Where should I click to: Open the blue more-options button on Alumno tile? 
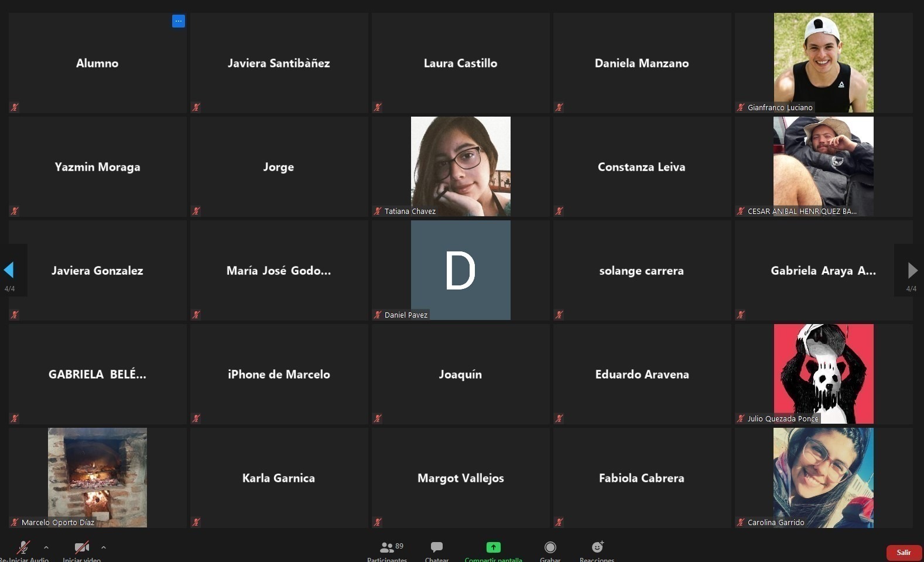[179, 21]
